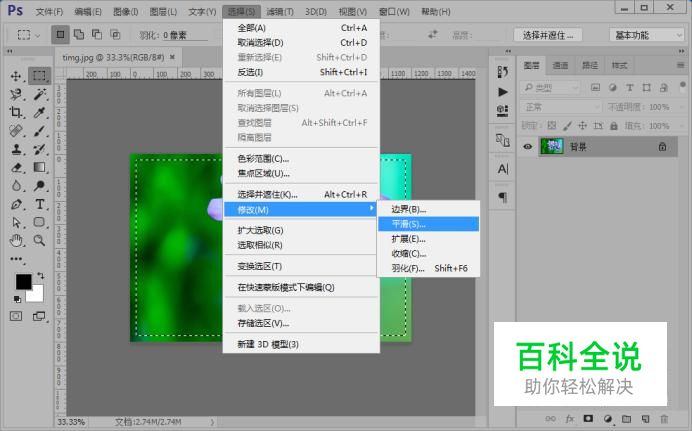Select the Hand tool
The height and width of the screenshot is (431, 692).
[x=16, y=240]
